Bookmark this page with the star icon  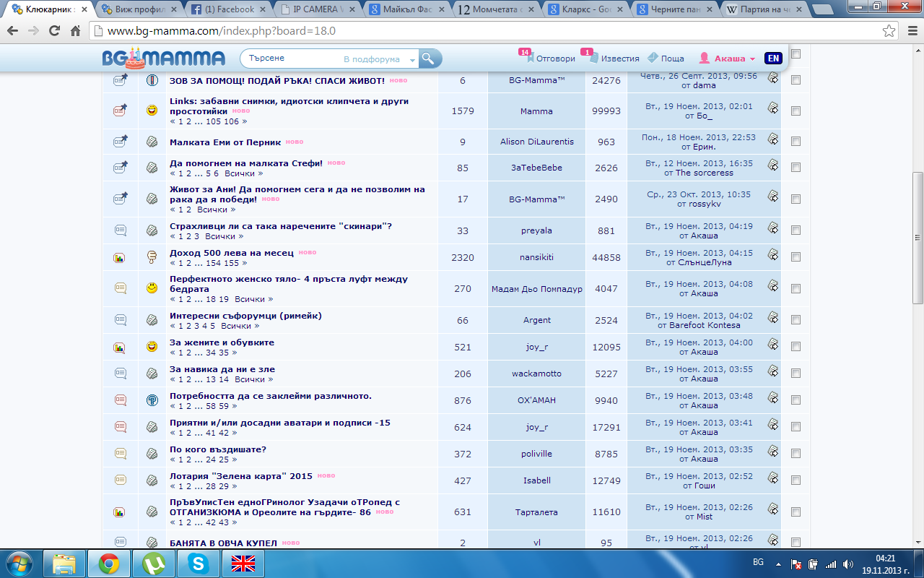coord(889,32)
